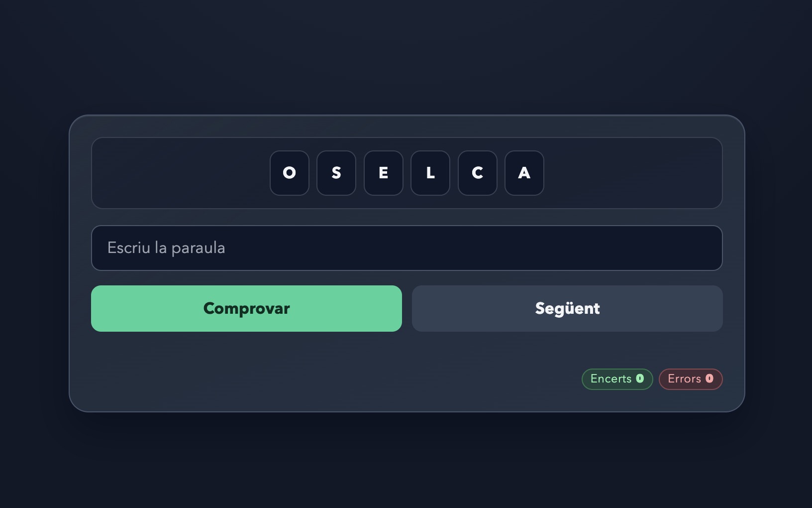This screenshot has height=508, width=812.
Task: Click the Encerts score badge
Action: 617,379
